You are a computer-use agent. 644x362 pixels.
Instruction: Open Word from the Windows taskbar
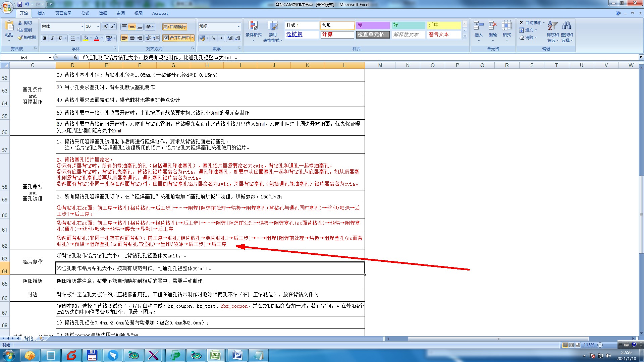[x=237, y=355]
